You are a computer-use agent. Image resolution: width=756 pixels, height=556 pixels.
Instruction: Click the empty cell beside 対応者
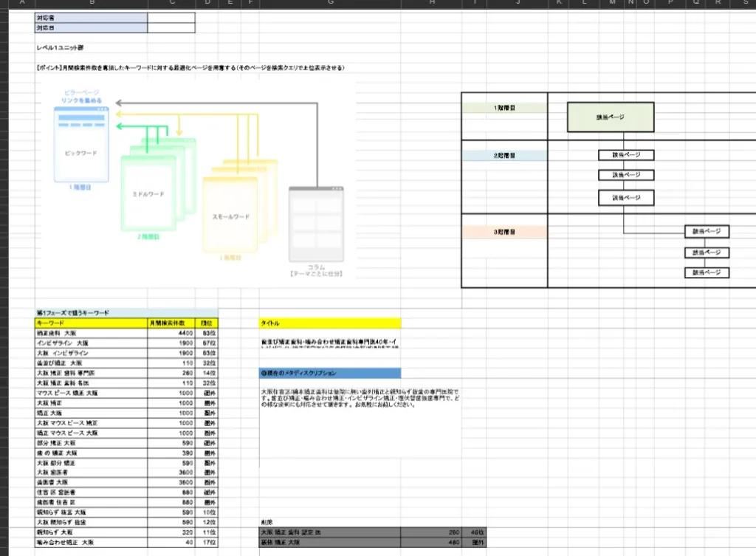click(171, 17)
